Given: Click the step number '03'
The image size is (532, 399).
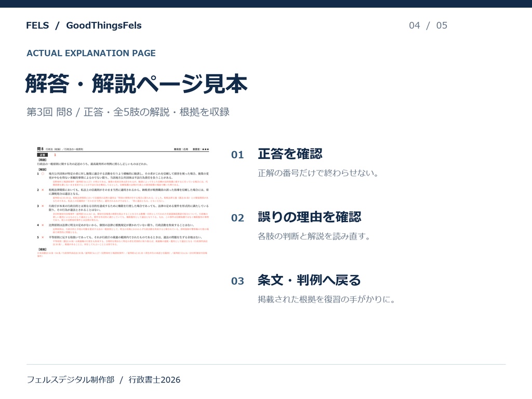Looking at the screenshot, I should (x=237, y=281).
